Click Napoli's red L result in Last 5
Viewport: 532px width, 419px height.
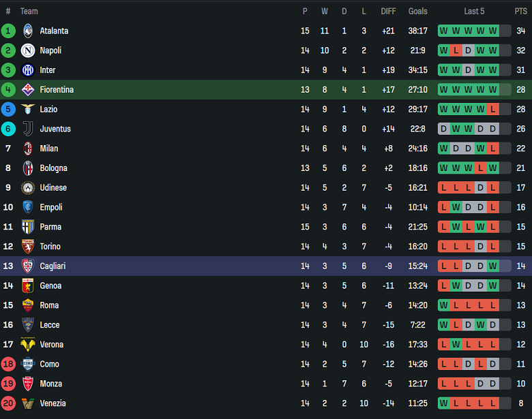456,50
